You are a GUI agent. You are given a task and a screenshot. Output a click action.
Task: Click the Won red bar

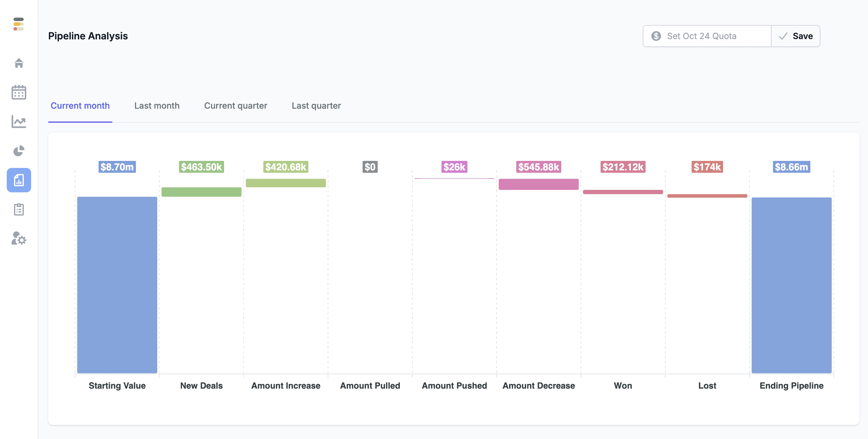click(623, 192)
